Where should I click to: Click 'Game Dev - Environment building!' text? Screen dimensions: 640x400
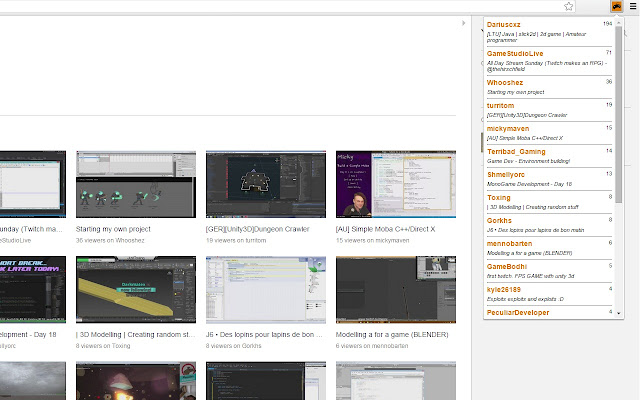click(528, 161)
